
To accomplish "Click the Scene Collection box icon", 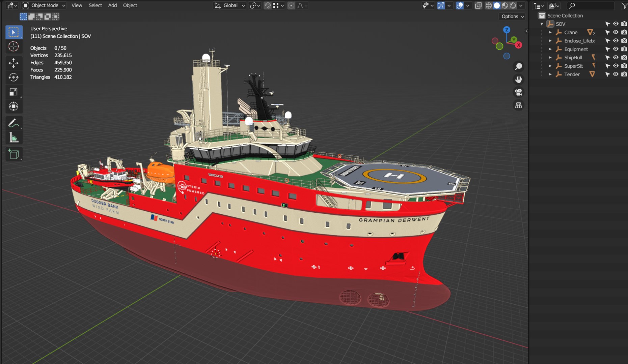I will pyautogui.click(x=542, y=16).
